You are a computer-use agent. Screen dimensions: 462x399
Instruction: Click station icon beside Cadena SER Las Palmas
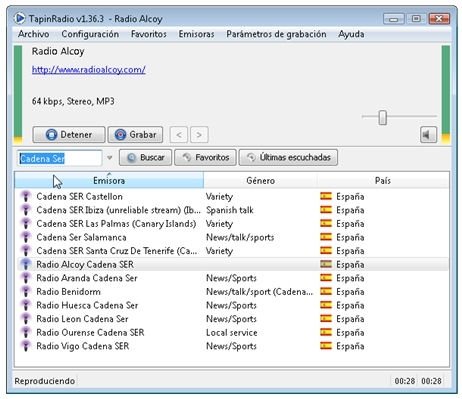coord(26,224)
